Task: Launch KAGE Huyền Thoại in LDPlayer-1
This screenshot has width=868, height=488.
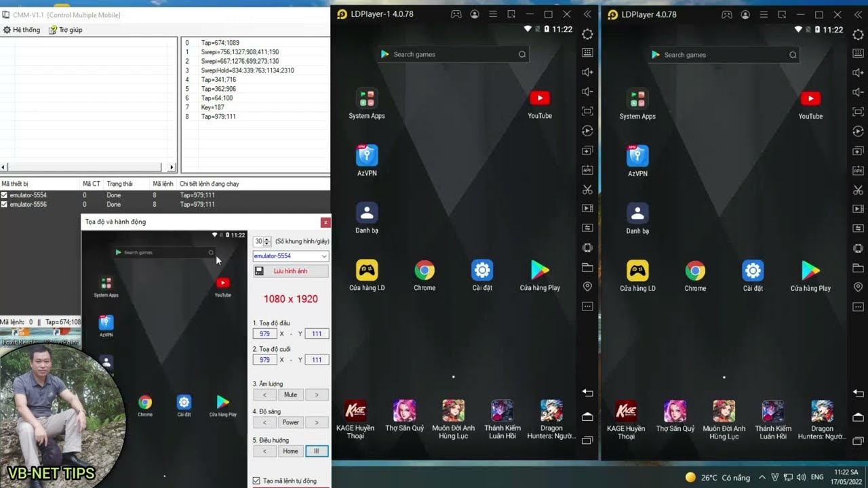Action: click(x=355, y=420)
